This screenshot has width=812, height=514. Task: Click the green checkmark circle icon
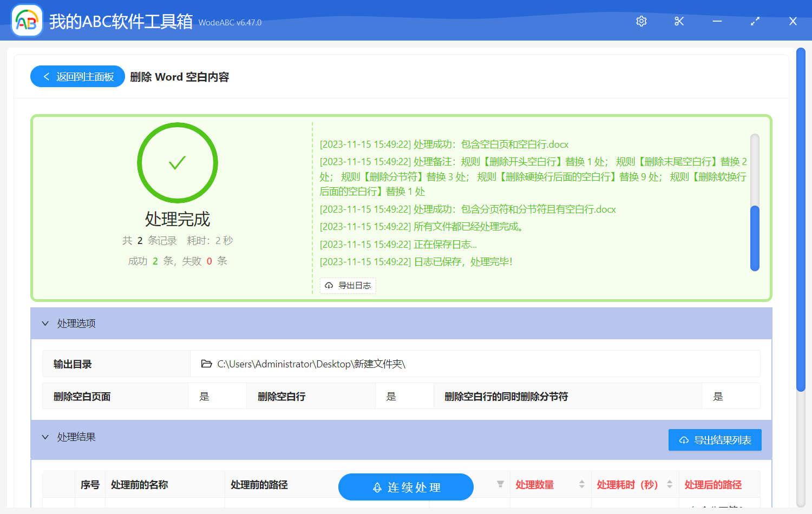click(178, 163)
